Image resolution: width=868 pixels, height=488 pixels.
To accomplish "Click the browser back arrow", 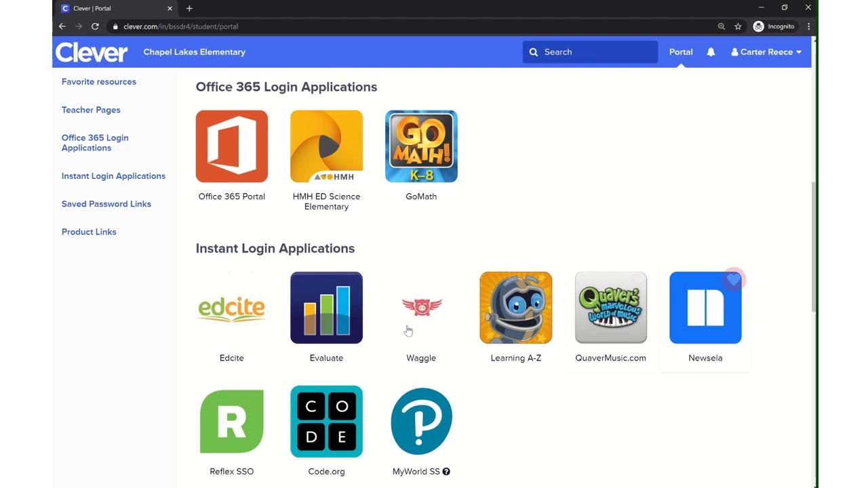I will point(62,26).
